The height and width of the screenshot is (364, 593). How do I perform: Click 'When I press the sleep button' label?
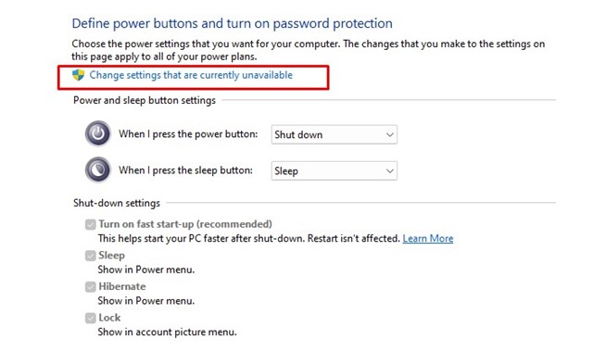pos(185,170)
